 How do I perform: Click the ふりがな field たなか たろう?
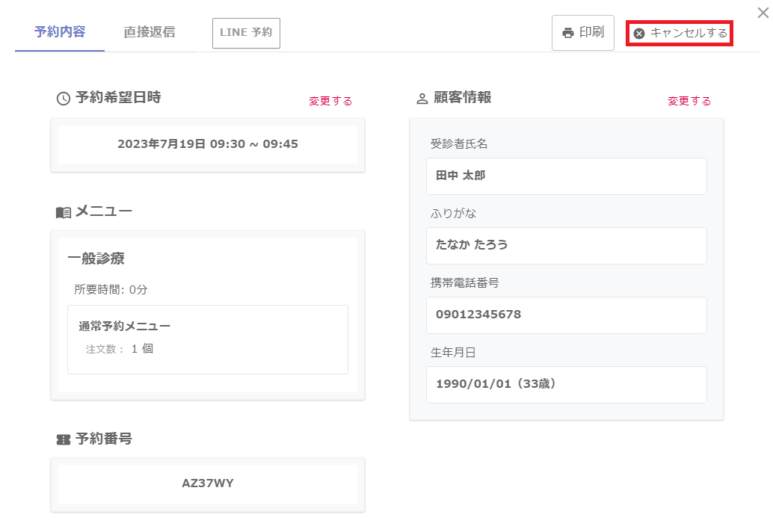(x=566, y=246)
